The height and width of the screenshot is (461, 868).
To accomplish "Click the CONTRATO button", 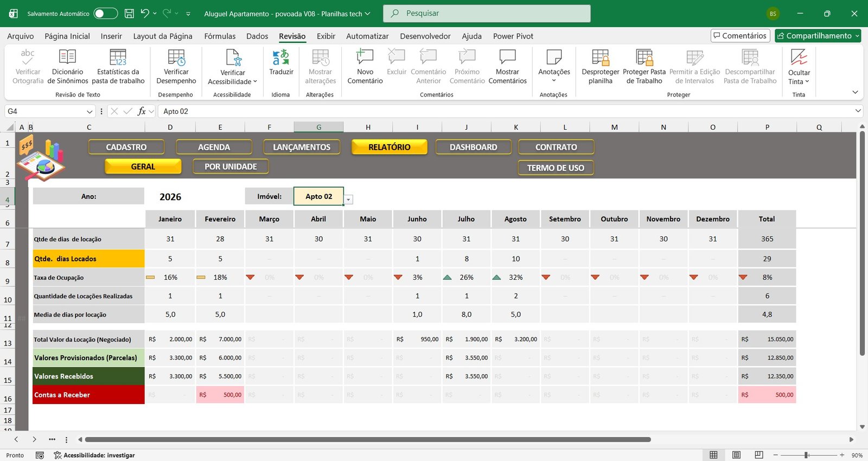I will tap(556, 147).
